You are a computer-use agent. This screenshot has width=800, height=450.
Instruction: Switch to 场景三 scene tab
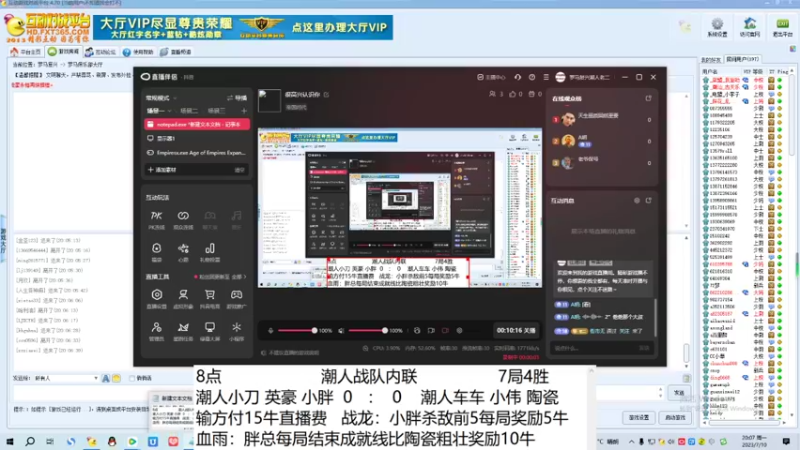click(216, 111)
